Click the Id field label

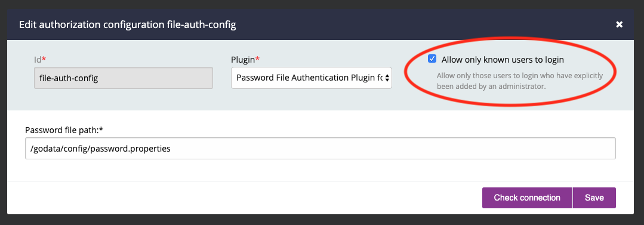click(38, 60)
